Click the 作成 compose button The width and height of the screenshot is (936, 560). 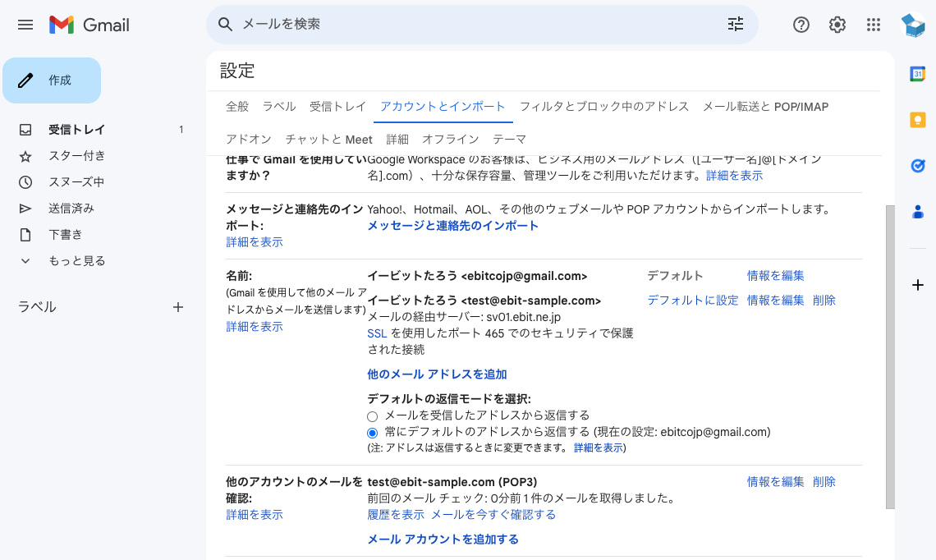click(x=52, y=80)
